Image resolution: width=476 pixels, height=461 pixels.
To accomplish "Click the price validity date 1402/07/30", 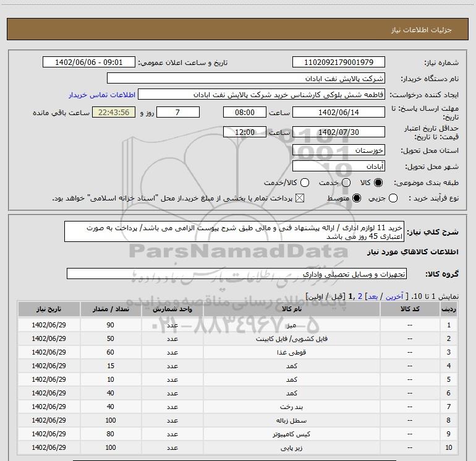I will (x=339, y=132).
